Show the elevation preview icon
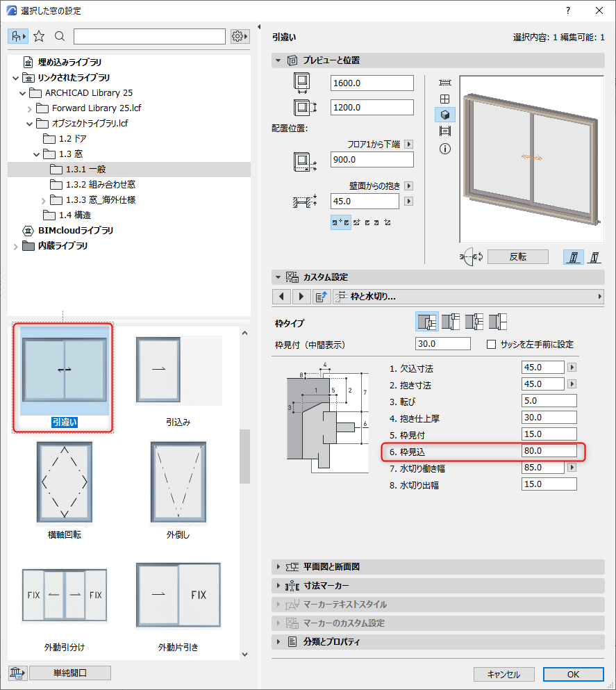 [445, 99]
